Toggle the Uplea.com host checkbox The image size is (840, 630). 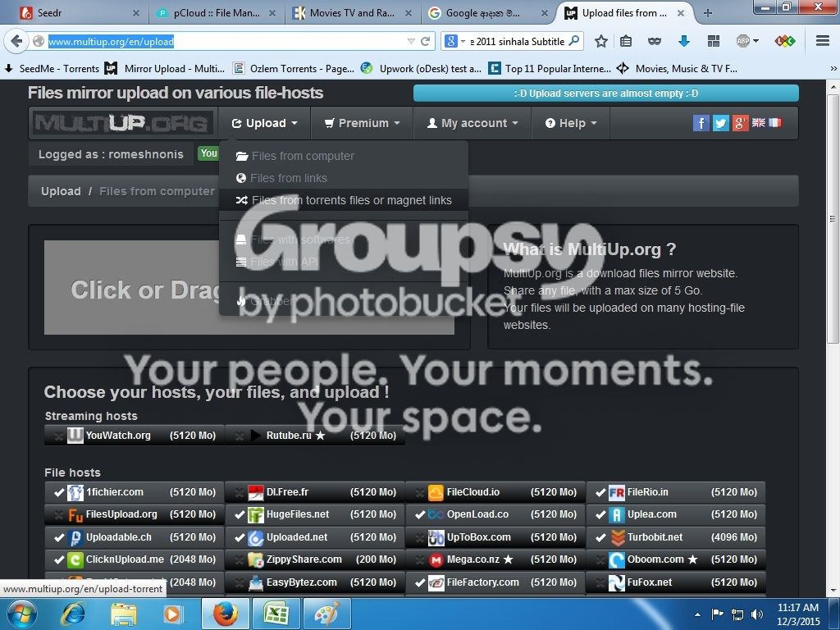600,515
